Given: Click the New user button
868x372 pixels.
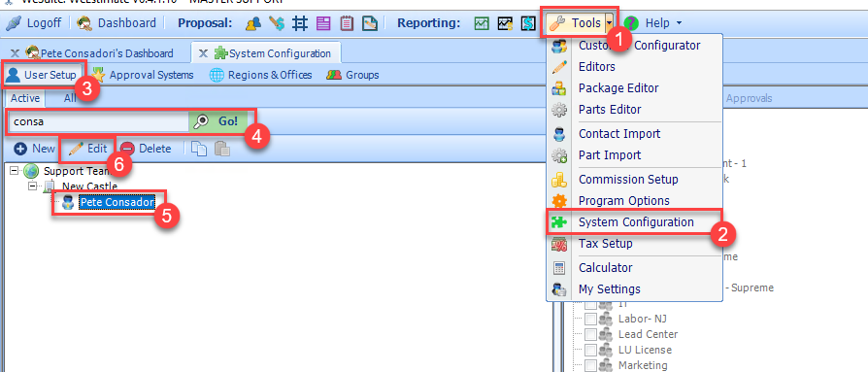Looking at the screenshot, I should [x=35, y=149].
